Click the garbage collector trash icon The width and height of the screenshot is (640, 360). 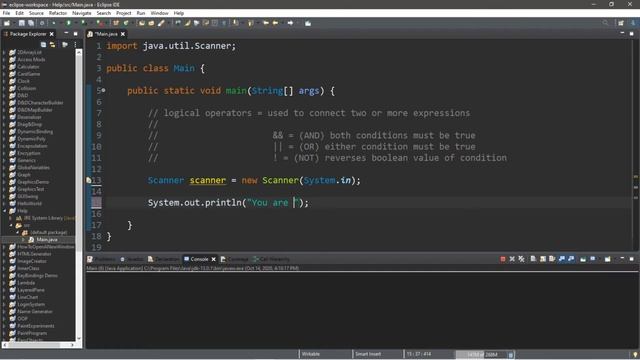511,355
